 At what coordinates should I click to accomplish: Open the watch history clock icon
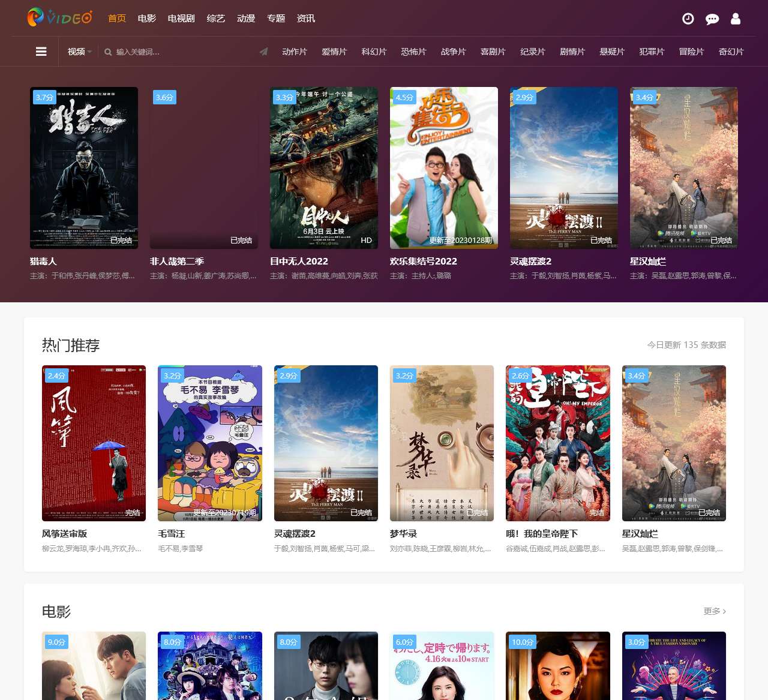[x=688, y=19]
